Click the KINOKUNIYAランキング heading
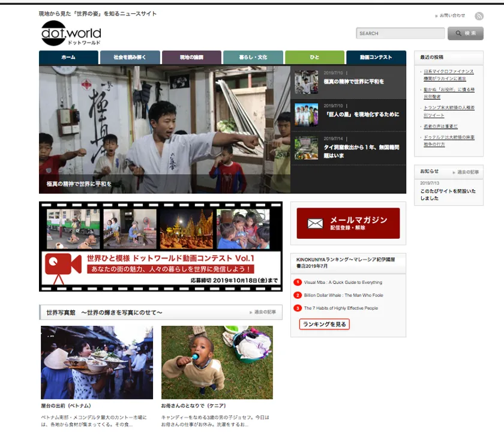Viewport: 504px width, 444px height. point(346,263)
